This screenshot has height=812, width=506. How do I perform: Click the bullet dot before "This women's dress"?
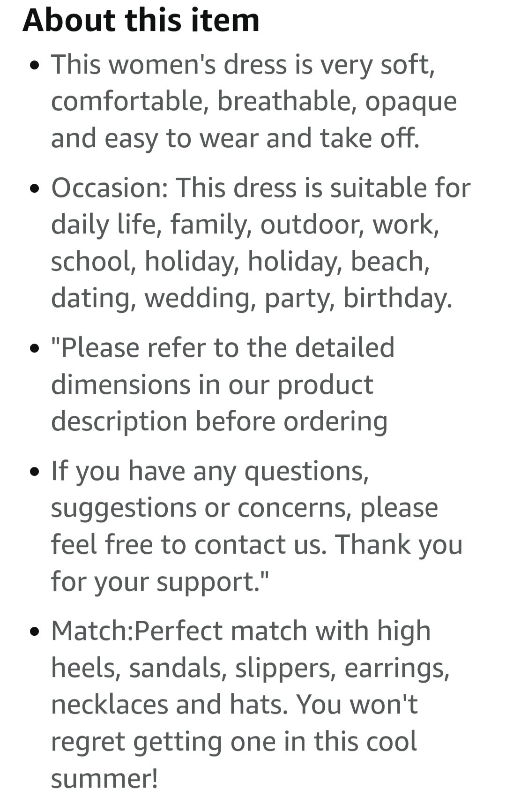33,66
